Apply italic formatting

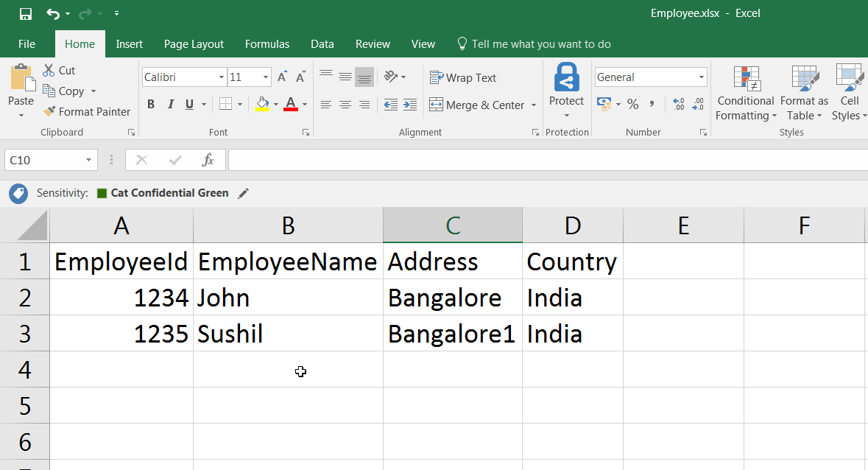coord(170,104)
